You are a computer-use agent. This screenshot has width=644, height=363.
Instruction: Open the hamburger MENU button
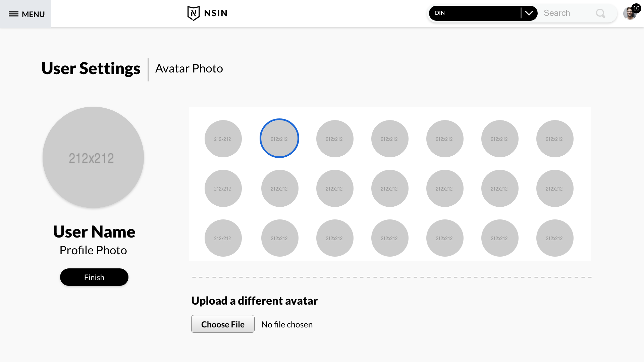coord(26,14)
